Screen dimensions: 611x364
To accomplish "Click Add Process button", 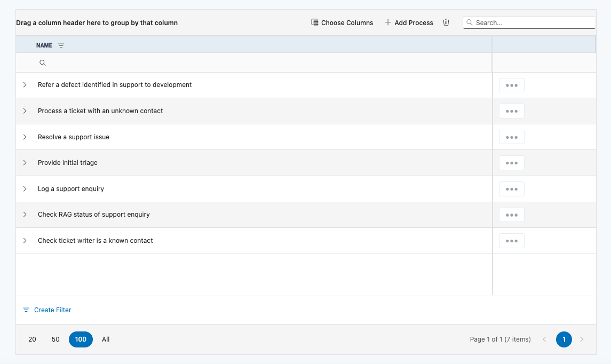I will 409,22.
